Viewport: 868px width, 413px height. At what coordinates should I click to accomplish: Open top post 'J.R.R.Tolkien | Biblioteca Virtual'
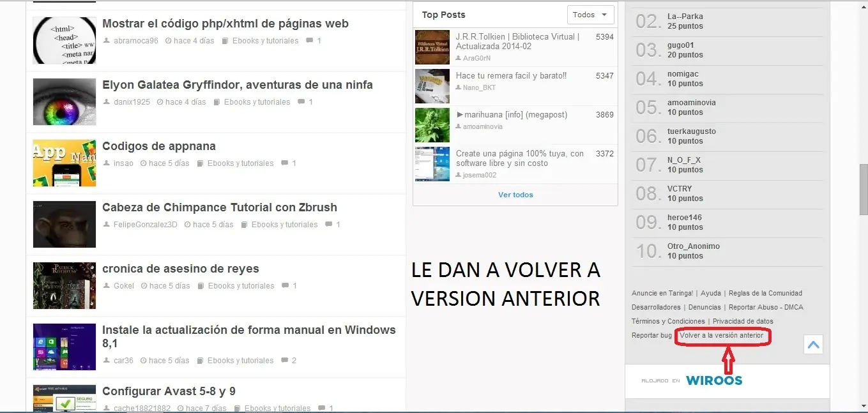click(518, 41)
